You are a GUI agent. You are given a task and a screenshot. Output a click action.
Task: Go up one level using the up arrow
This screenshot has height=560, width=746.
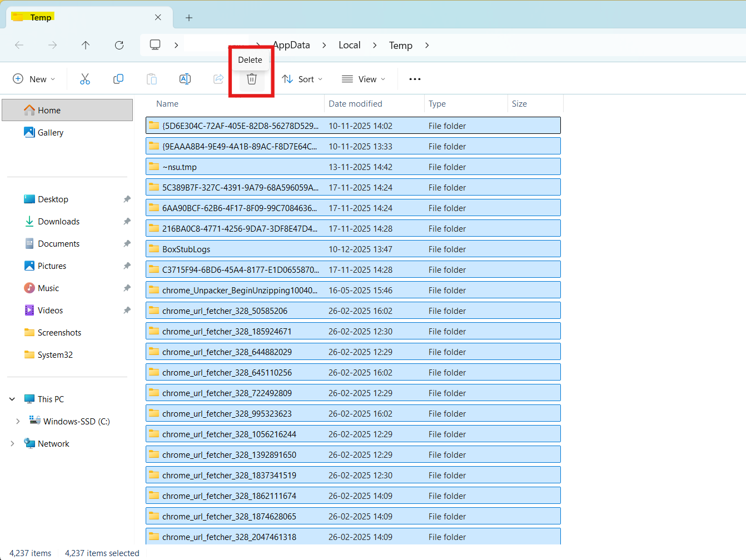pyautogui.click(x=86, y=46)
